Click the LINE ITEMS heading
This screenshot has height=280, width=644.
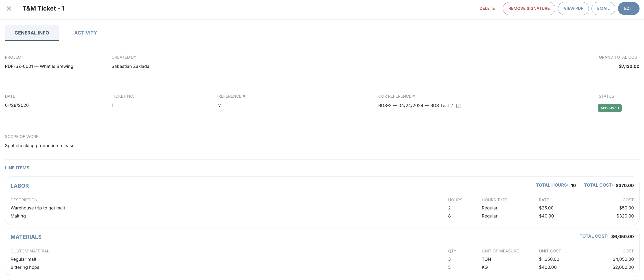17,168
